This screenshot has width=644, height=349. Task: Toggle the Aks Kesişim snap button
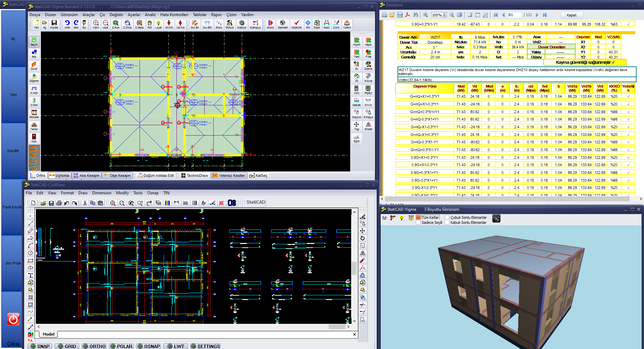click(x=87, y=176)
